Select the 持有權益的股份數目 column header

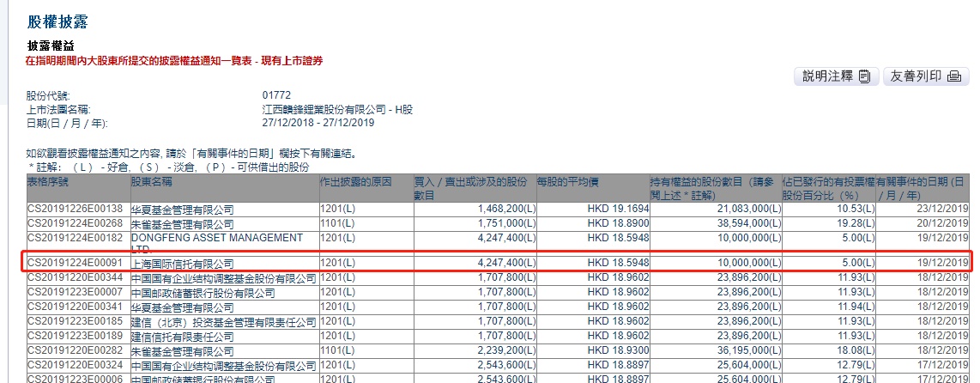coord(716,188)
